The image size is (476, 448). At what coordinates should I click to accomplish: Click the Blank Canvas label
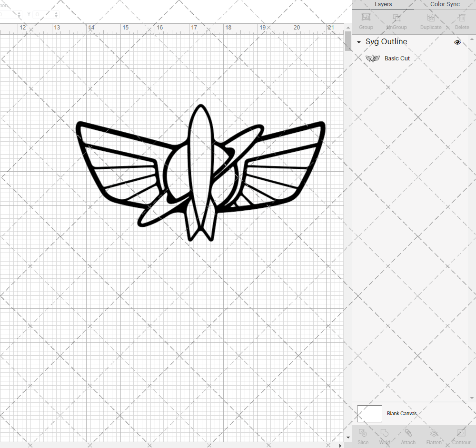coord(402,413)
